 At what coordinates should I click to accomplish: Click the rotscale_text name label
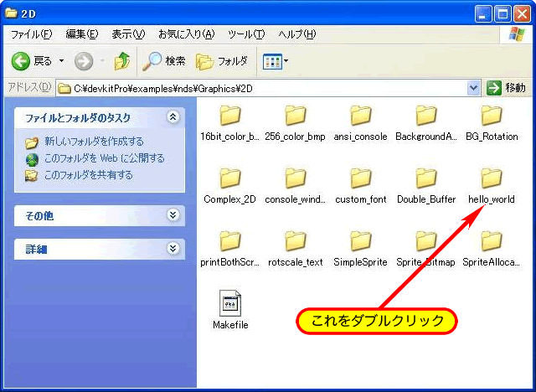point(296,262)
